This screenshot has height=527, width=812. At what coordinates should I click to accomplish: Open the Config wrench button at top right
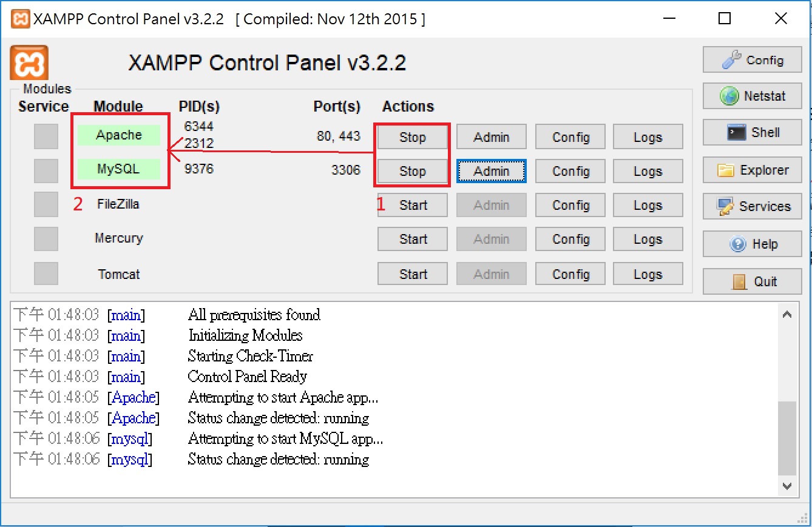coord(752,60)
